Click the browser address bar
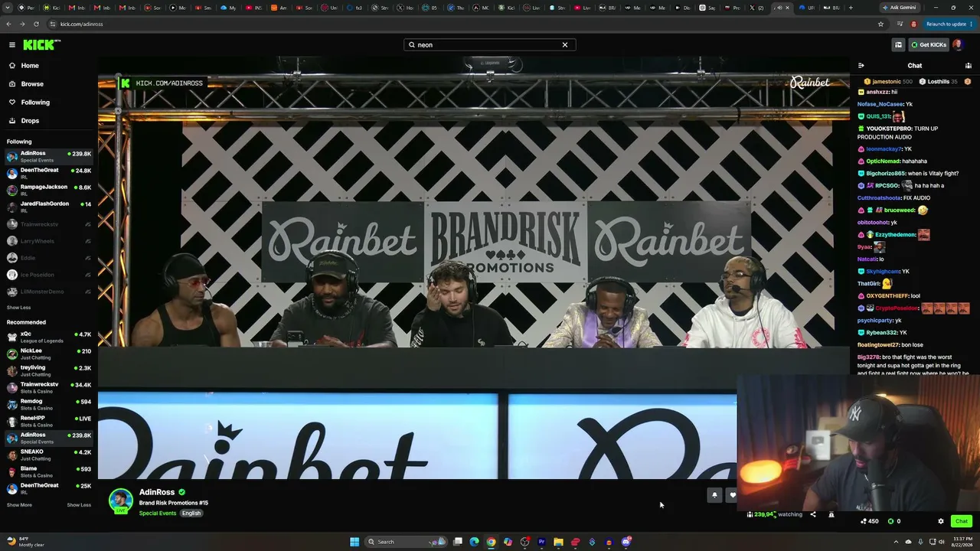 coord(459,24)
